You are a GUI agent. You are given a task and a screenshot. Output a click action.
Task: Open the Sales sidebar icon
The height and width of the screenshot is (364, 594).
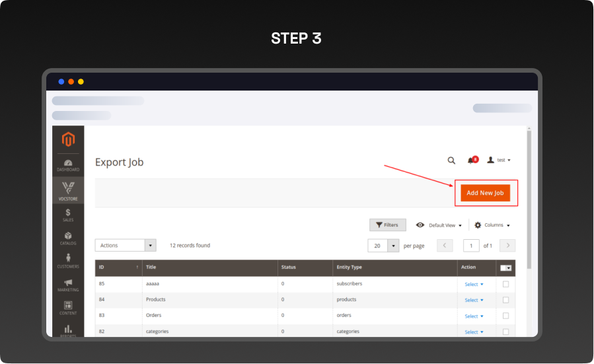click(x=68, y=215)
